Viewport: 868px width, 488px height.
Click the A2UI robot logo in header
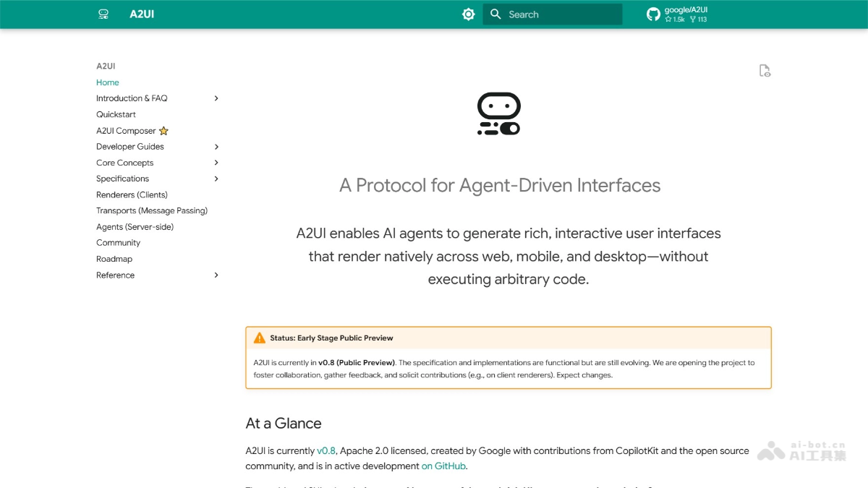[x=102, y=14]
